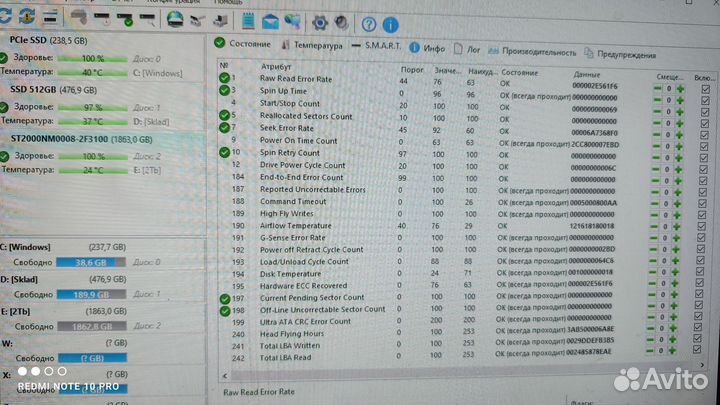This screenshot has height=405, width=720.
Task: Open help with the question mark icon
Action: pos(369,24)
